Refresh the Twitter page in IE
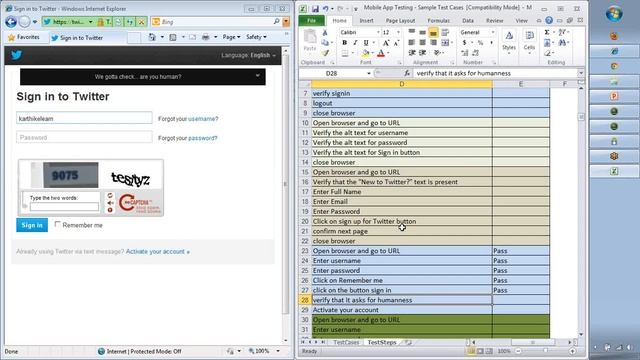The height and width of the screenshot is (360, 640). (130, 22)
